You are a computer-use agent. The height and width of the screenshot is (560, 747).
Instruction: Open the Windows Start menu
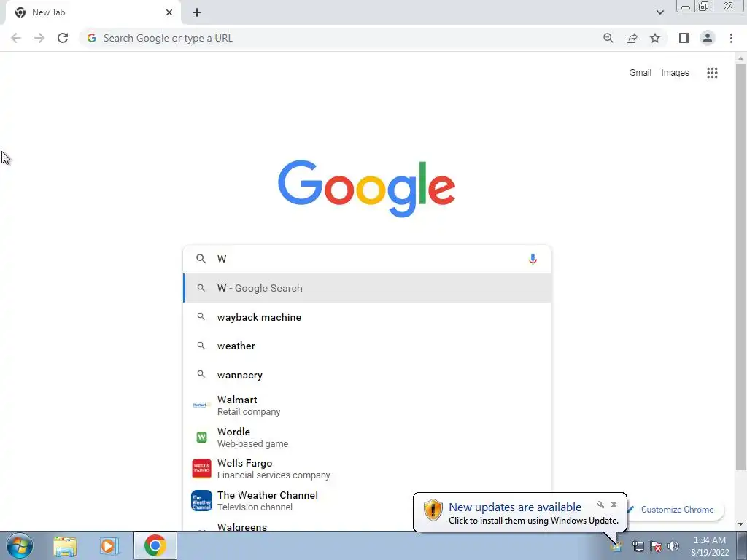pos(19,545)
